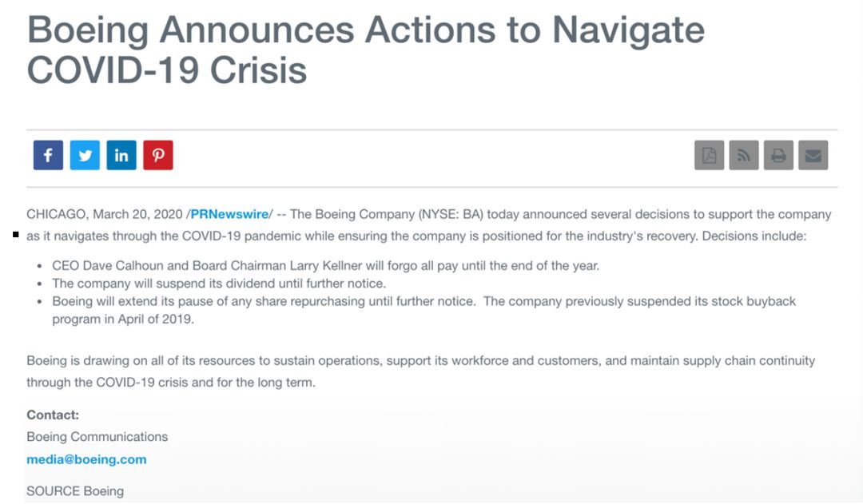Viewport: 863px width, 504px height.
Task: Select the bullet about CEO Dave Calhoun
Action: pyautogui.click(x=325, y=266)
